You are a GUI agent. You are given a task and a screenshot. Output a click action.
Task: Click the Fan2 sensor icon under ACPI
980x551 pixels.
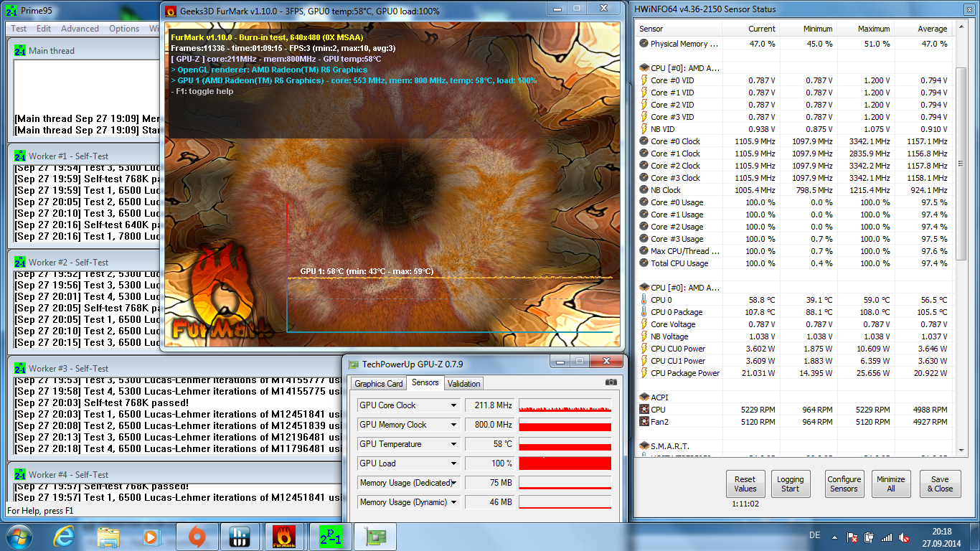[x=644, y=422]
